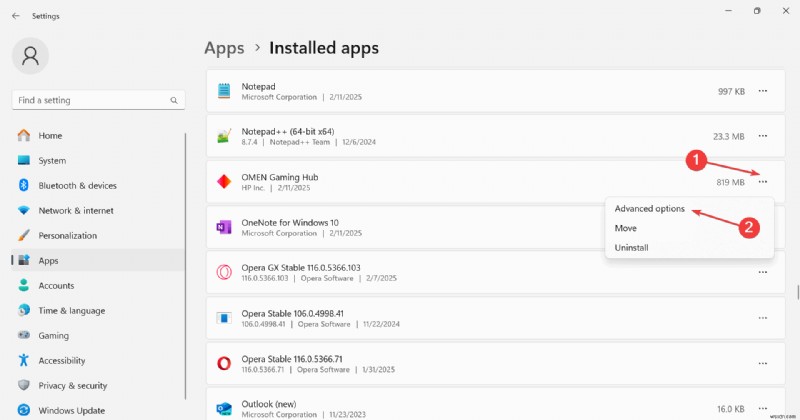Choose Advanced options in the context menu

pyautogui.click(x=689, y=209)
